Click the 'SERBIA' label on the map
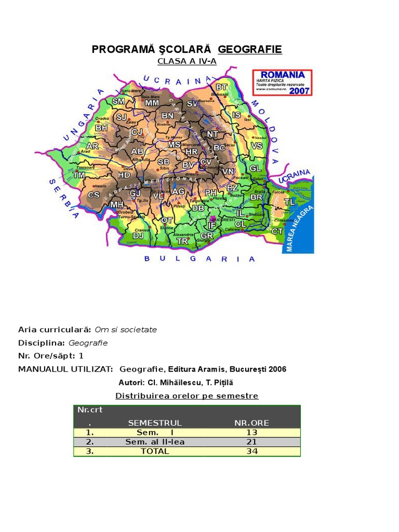The width and height of the screenshot is (399, 532). 64,198
